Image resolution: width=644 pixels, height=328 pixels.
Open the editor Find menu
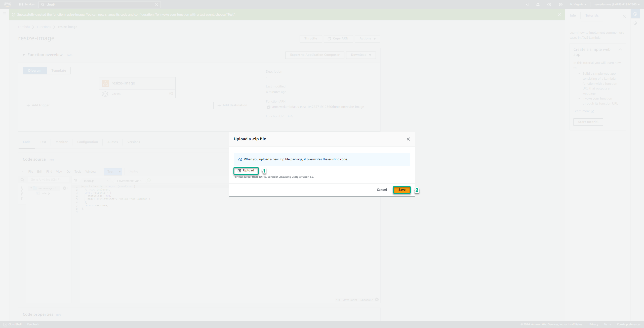pyautogui.click(x=49, y=172)
